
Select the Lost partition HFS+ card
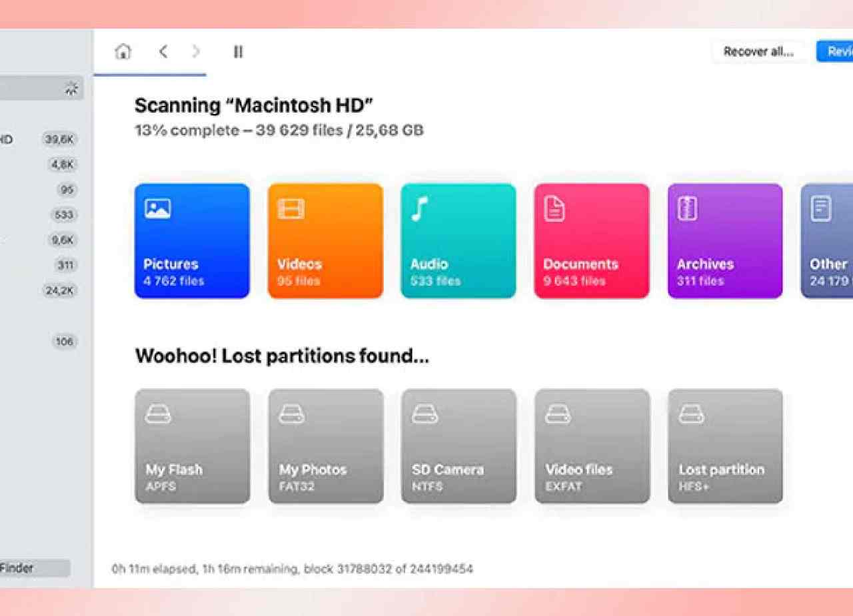coord(725,446)
